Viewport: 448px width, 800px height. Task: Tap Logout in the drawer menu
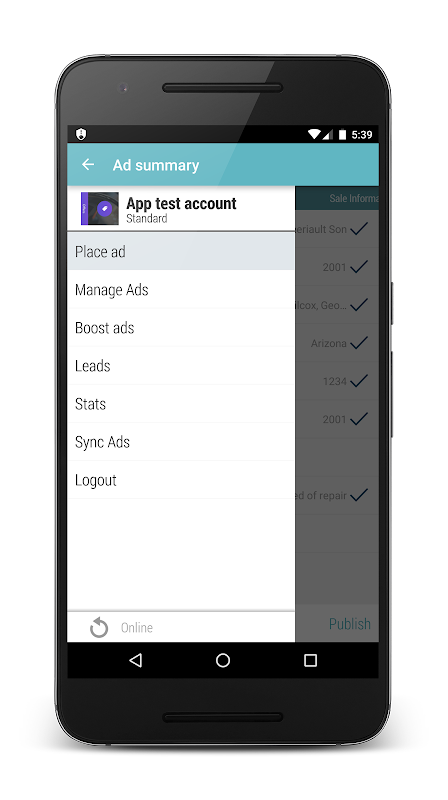(x=181, y=480)
